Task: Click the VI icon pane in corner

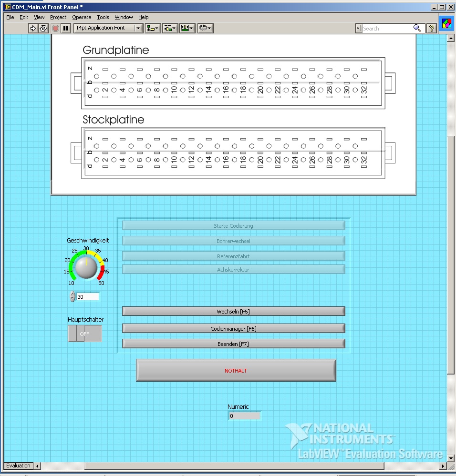Action: (x=446, y=23)
